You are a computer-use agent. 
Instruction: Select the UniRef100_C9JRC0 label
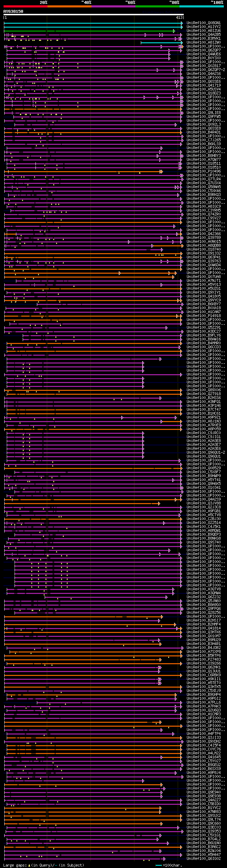[204, 433]
